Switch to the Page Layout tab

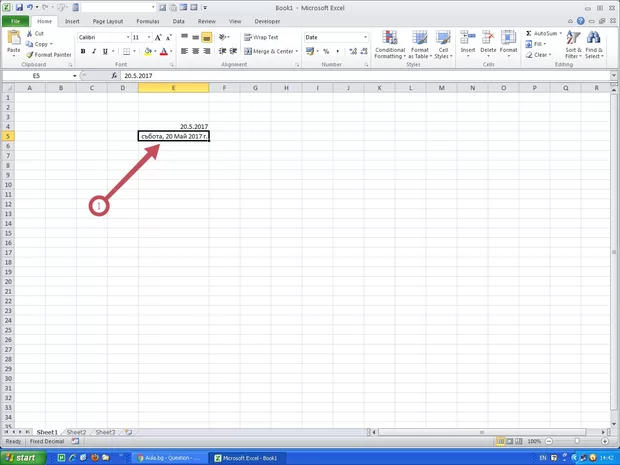tap(108, 20)
